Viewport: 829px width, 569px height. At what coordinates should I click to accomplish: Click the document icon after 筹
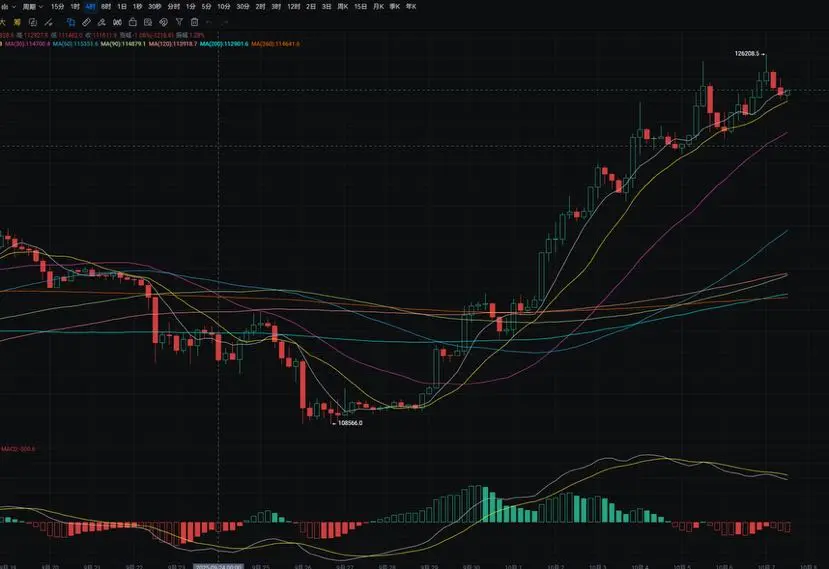(33, 22)
